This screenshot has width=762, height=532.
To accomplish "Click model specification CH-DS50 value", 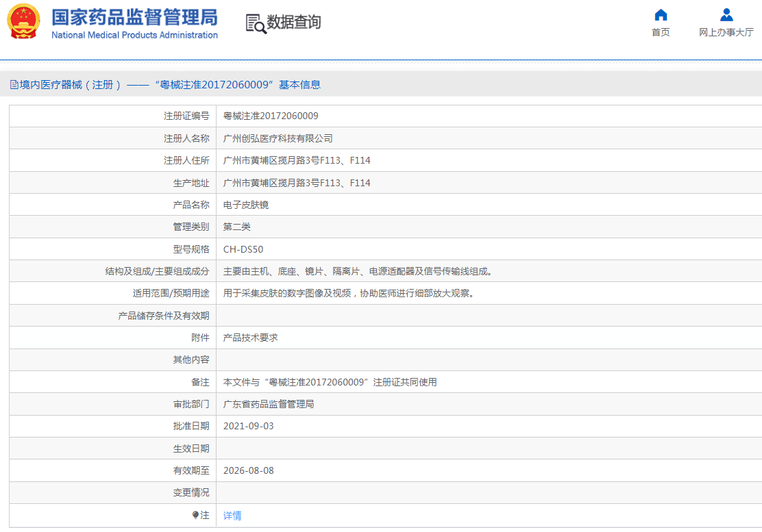I will [243, 249].
